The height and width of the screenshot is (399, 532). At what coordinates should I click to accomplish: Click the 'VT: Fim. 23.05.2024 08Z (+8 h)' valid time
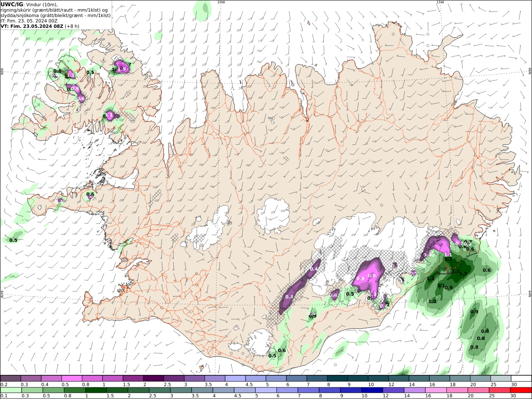40,26
